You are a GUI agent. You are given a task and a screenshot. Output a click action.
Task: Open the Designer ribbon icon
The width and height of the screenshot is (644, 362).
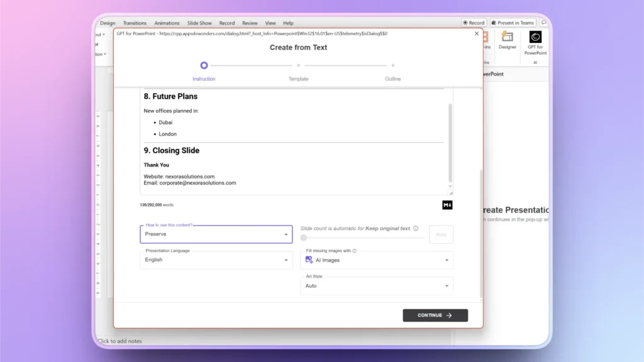pyautogui.click(x=508, y=40)
